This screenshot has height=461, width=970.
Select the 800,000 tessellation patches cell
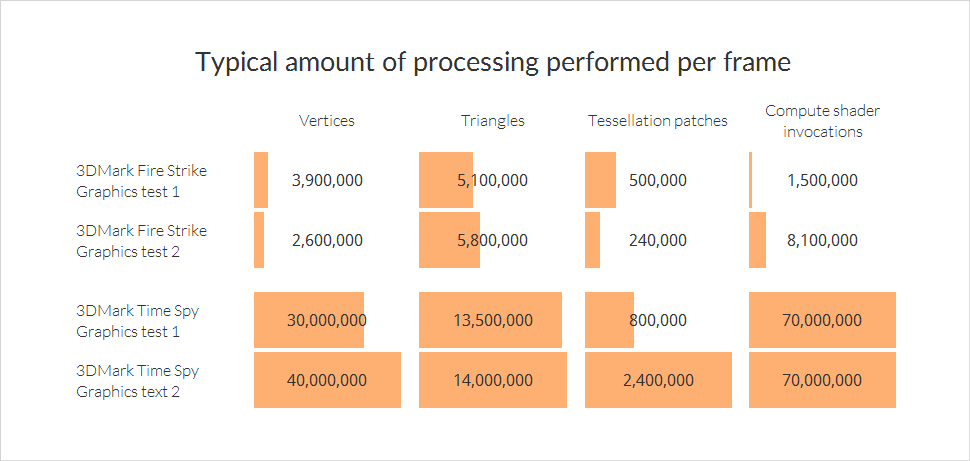[658, 320]
